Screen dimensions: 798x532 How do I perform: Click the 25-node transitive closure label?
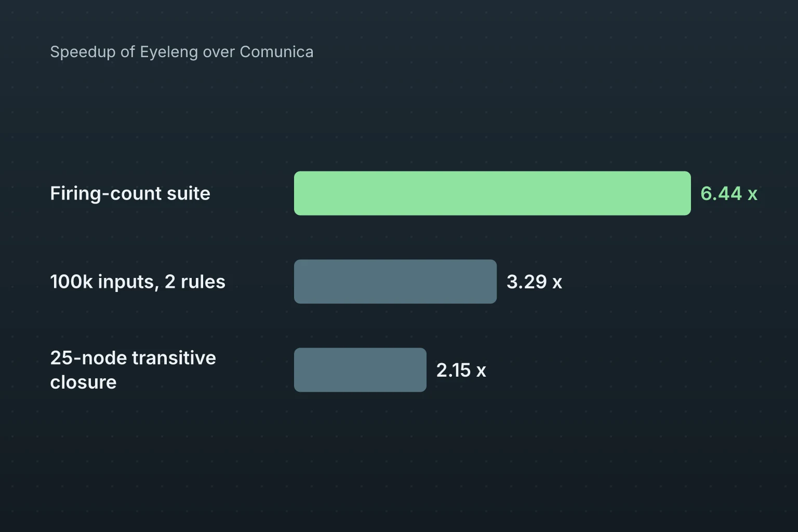[x=133, y=370]
